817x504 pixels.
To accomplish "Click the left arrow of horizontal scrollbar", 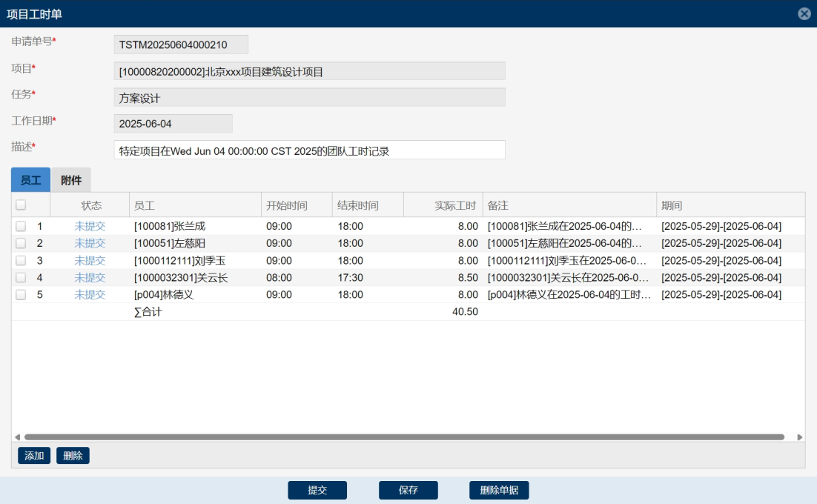I will tap(16, 437).
